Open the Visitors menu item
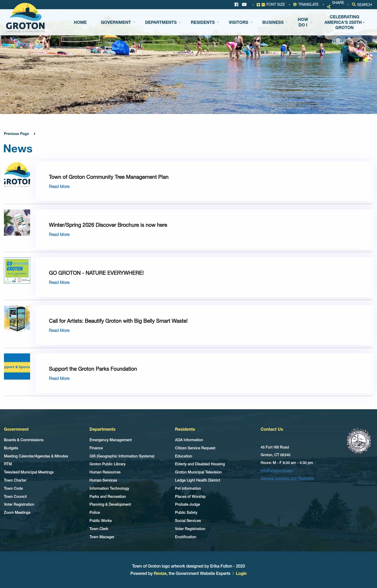 click(x=238, y=22)
